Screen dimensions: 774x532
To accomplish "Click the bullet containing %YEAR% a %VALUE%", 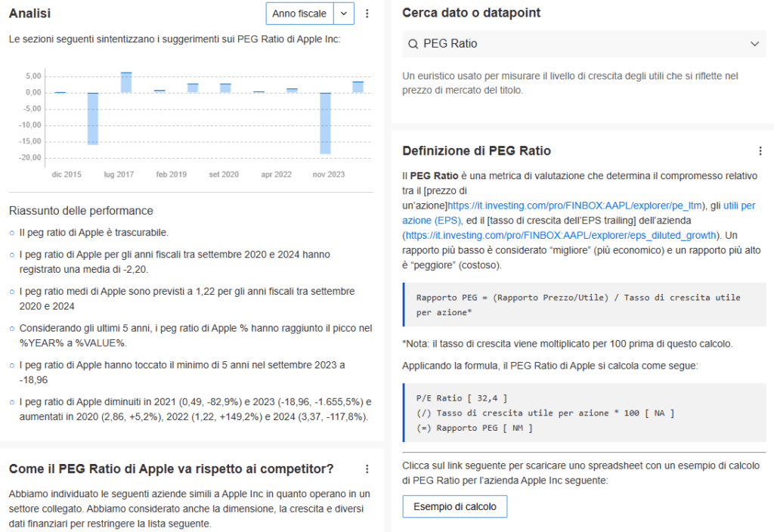I will (196, 336).
